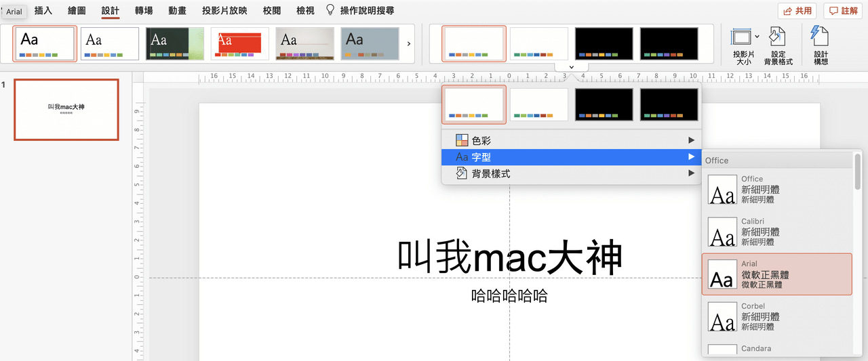The height and width of the screenshot is (361, 868).
Task: Open the 投影片大小 dropdown arrow
Action: click(x=757, y=37)
